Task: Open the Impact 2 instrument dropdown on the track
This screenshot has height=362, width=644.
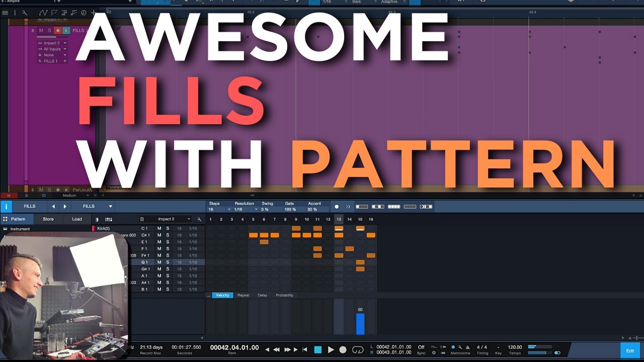Action: click(52, 43)
